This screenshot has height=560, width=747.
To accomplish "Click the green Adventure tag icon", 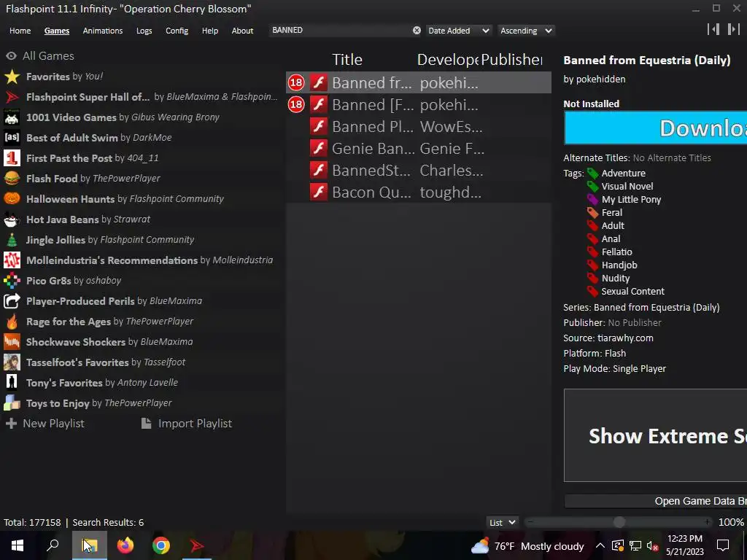I will click(592, 174).
